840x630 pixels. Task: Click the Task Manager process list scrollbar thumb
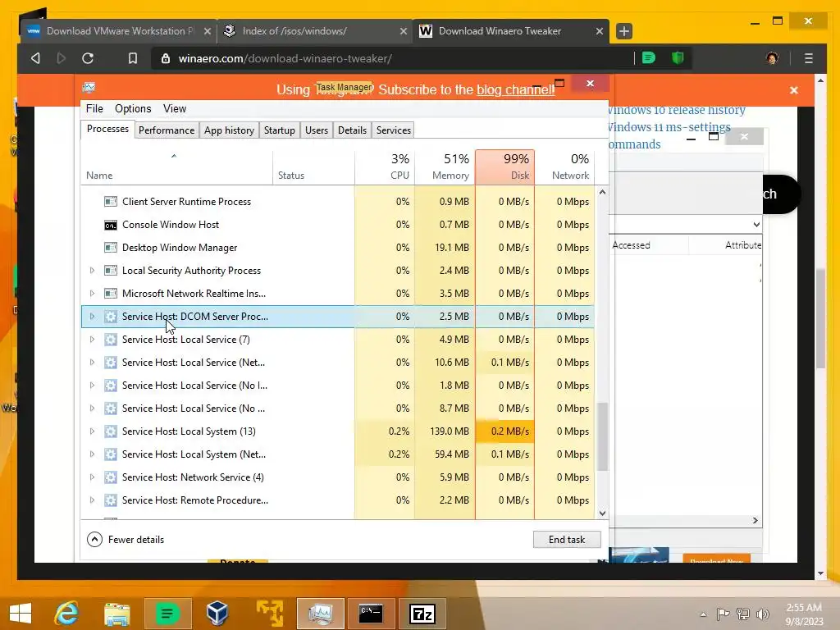point(603,436)
